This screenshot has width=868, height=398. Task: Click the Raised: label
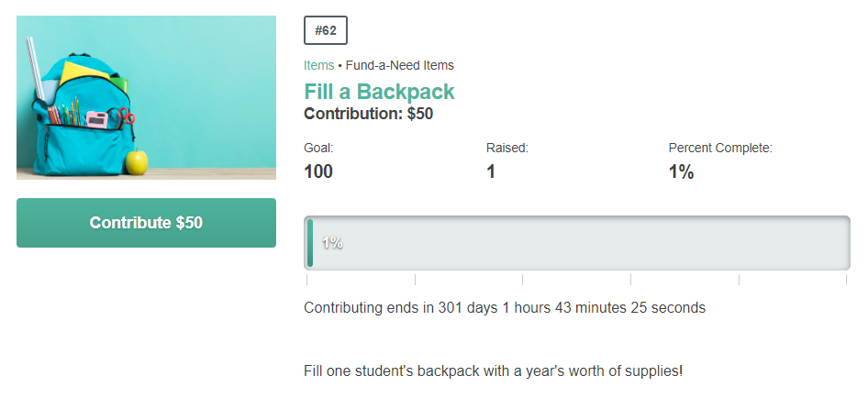[x=507, y=148]
